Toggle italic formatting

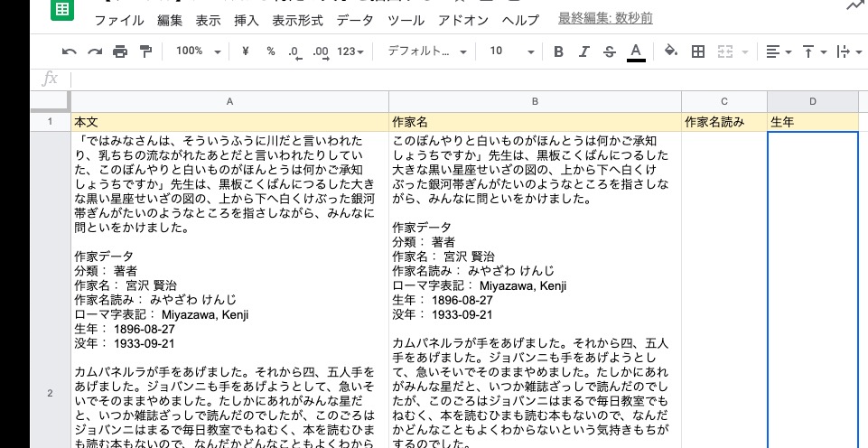coord(584,52)
